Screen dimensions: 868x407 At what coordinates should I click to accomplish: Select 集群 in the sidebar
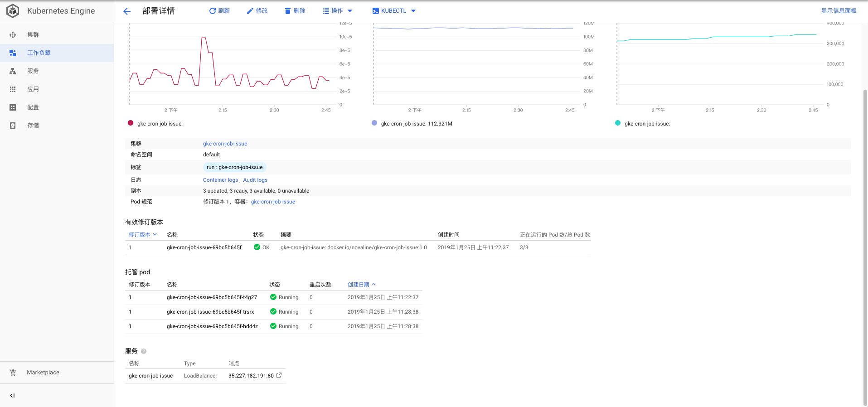[57, 35]
